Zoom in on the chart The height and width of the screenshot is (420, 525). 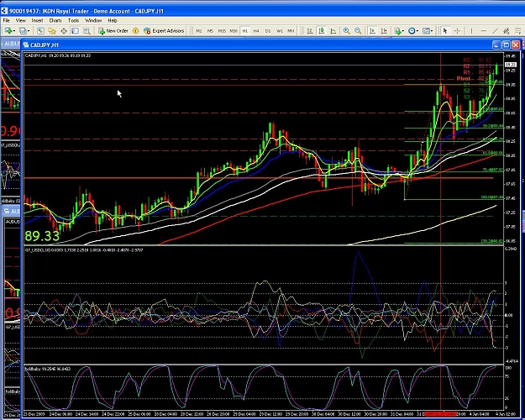point(347,31)
